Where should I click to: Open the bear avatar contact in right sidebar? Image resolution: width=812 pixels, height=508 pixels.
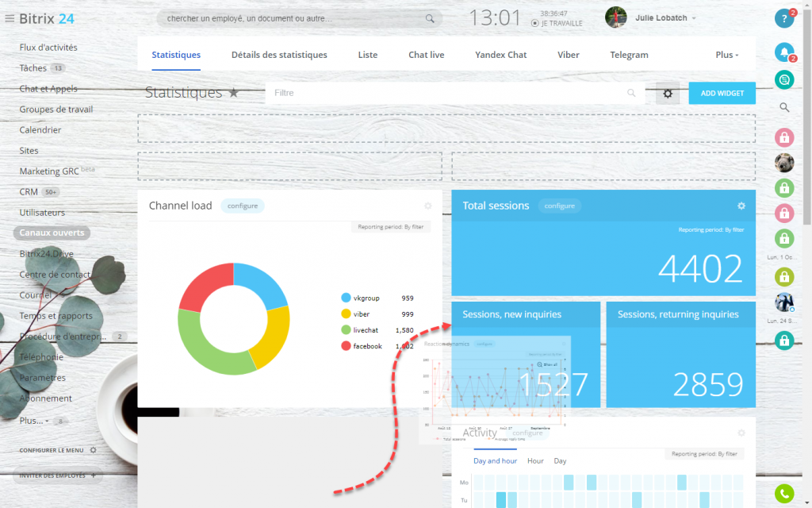(784, 163)
